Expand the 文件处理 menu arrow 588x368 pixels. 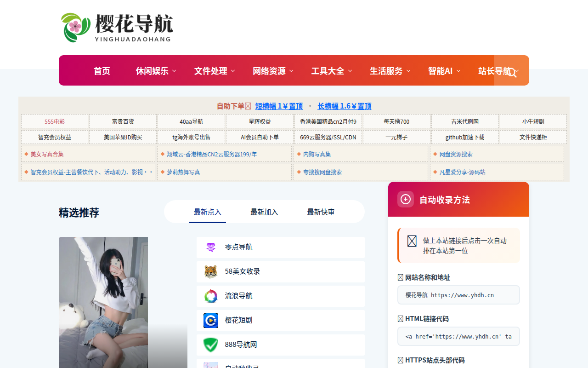click(233, 71)
